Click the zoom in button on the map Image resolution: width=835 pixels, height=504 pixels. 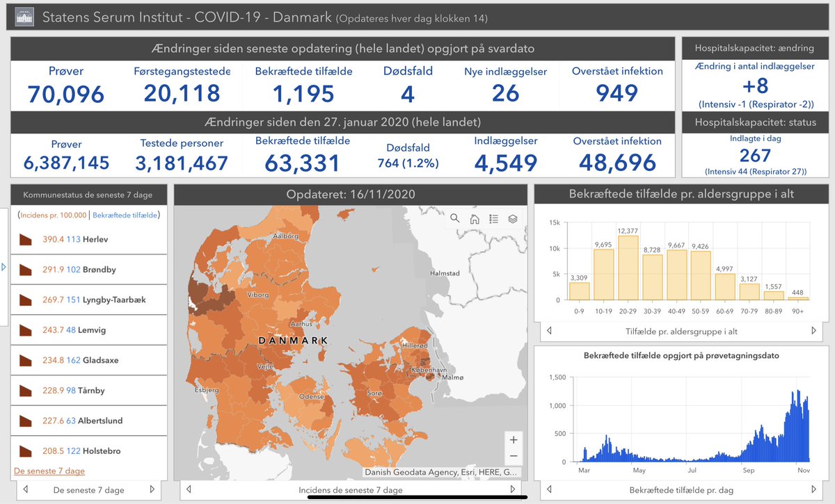point(514,439)
